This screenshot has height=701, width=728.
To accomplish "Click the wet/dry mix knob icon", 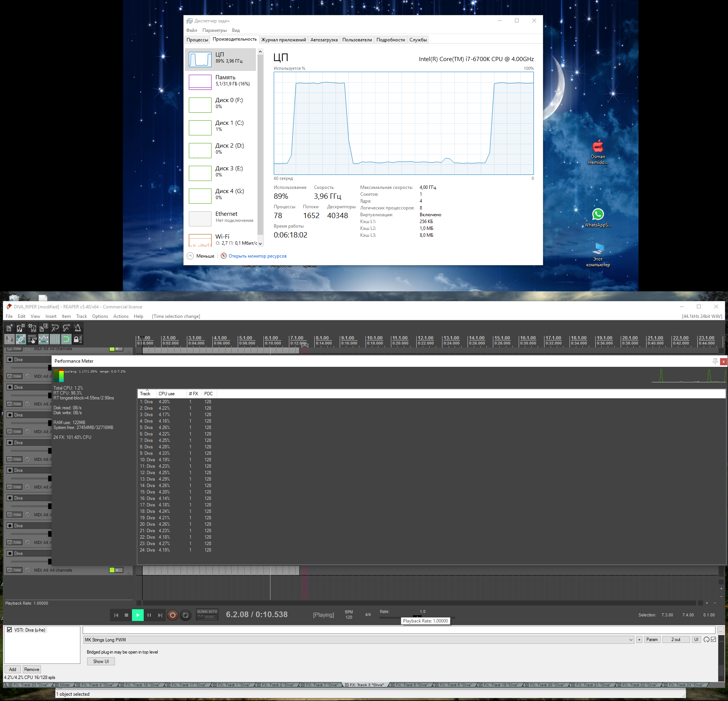I will (x=706, y=640).
